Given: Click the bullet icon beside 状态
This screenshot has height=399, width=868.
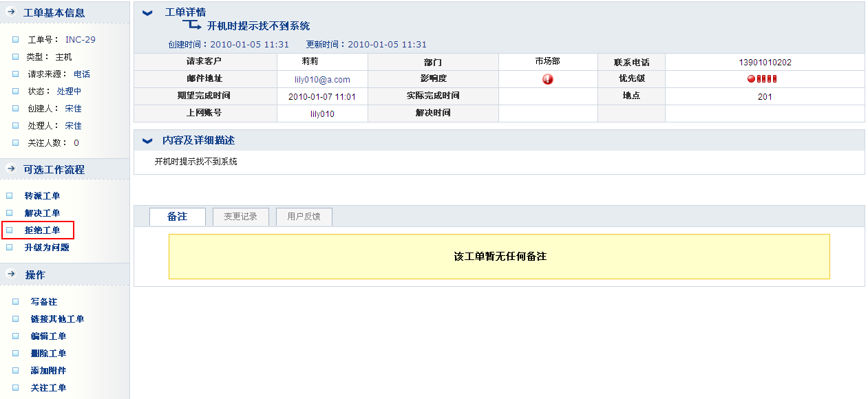Looking at the screenshot, I should coord(16,91).
